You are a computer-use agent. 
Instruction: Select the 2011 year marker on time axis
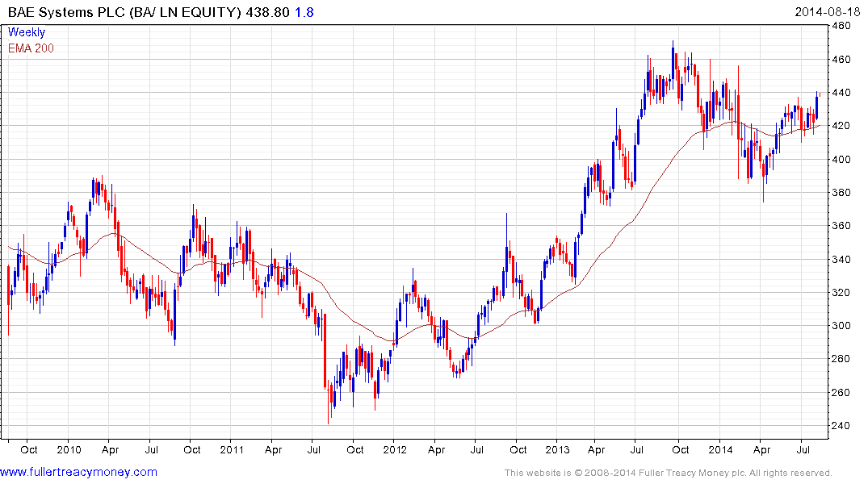231,449
